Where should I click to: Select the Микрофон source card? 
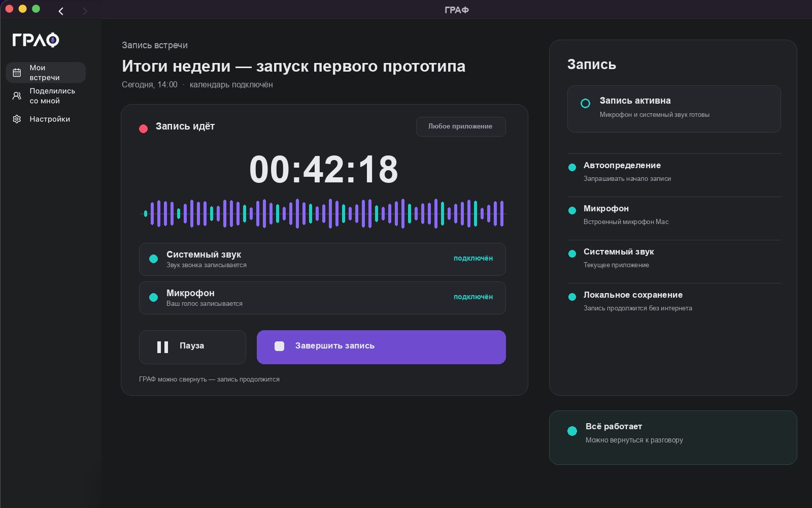pyautogui.click(x=322, y=298)
